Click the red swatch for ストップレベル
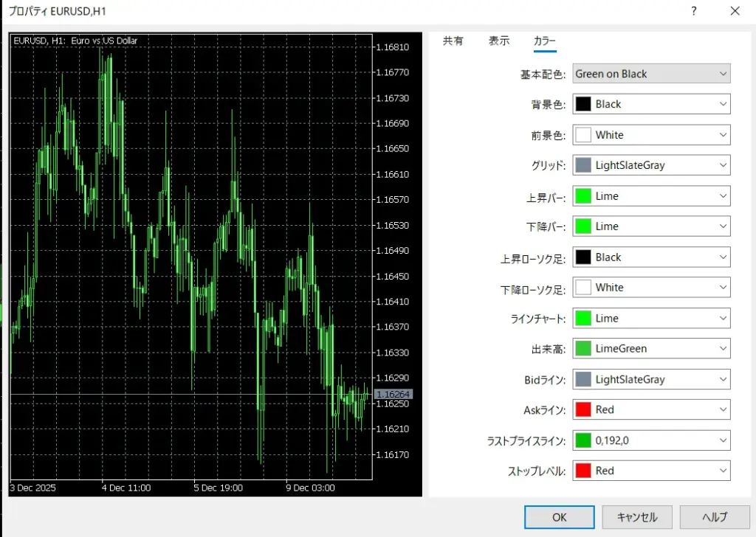 (583, 471)
